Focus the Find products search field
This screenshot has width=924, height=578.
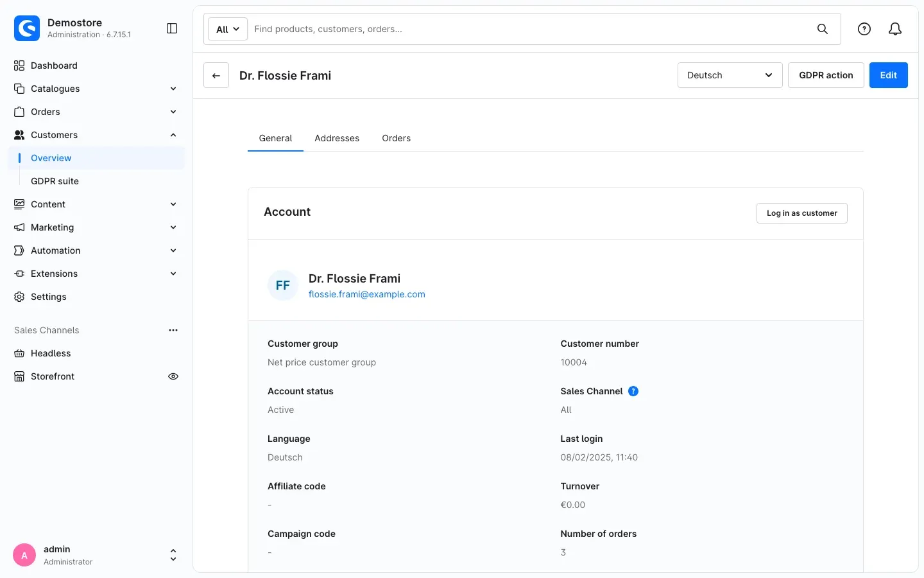(529, 29)
